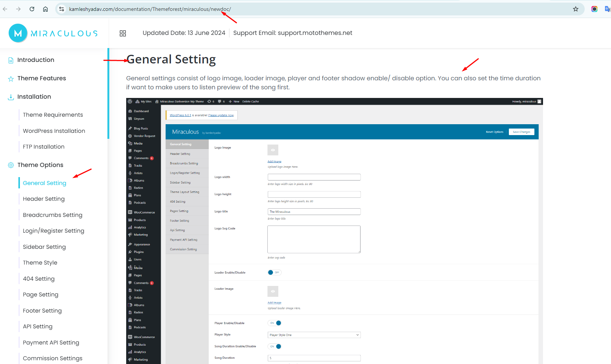This screenshot has height=364, width=611.
Task: Click the Logo height input field
Action: 314,194
